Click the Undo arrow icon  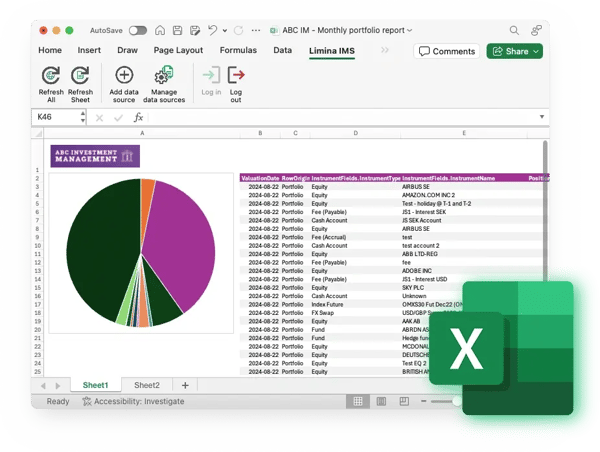click(212, 30)
